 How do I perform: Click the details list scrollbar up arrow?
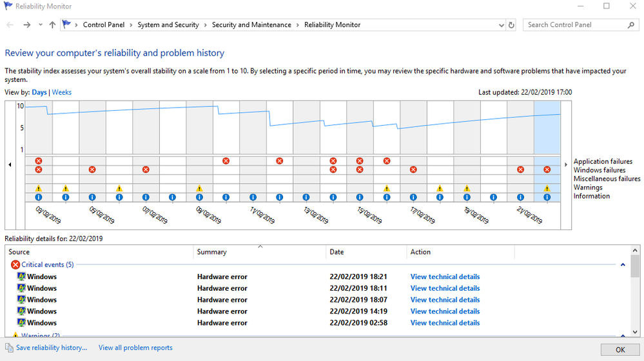(635, 250)
